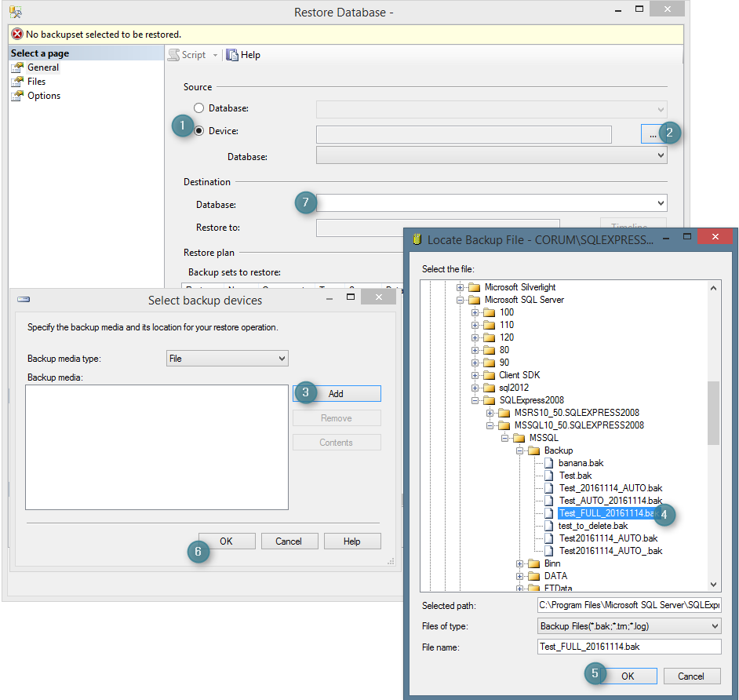Click the General page icon
This screenshot has width=739, height=700.
tap(17, 67)
